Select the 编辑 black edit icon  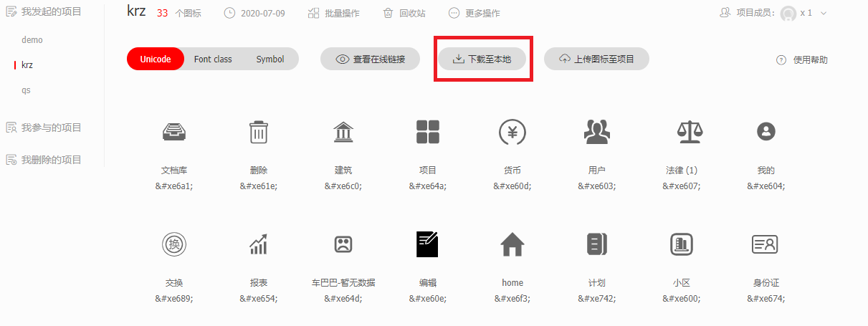[x=428, y=244]
